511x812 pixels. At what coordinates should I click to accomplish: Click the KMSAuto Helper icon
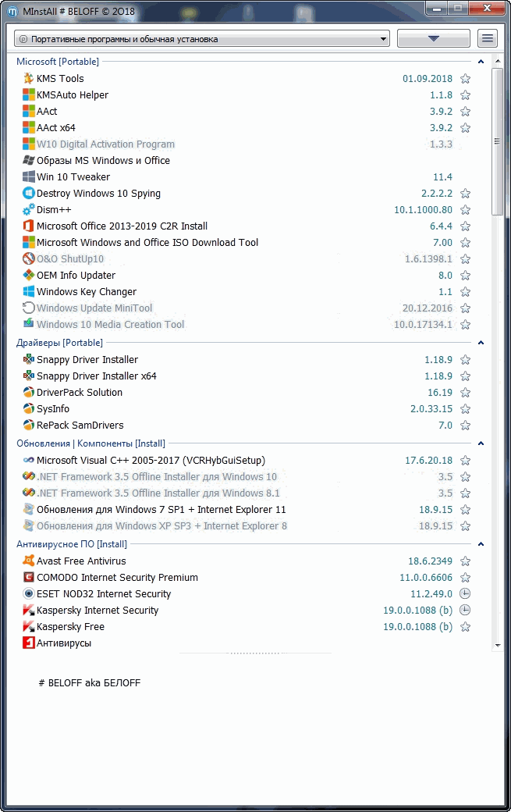coord(28,94)
